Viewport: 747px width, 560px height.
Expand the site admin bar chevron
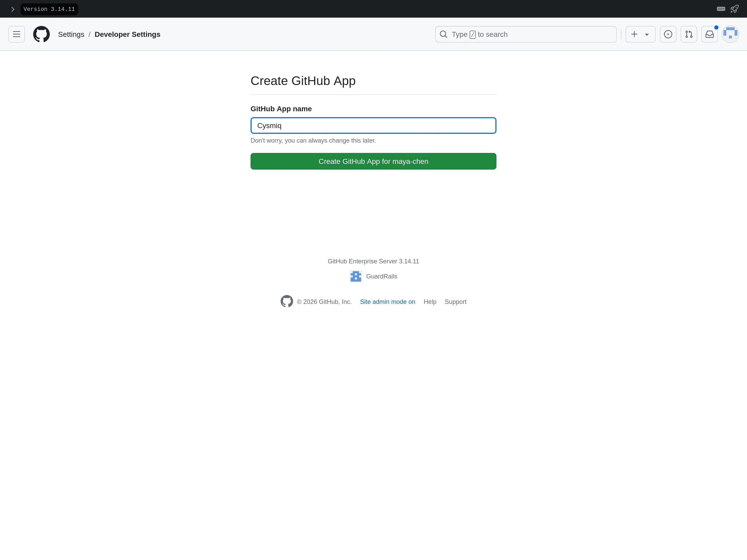(x=13, y=9)
